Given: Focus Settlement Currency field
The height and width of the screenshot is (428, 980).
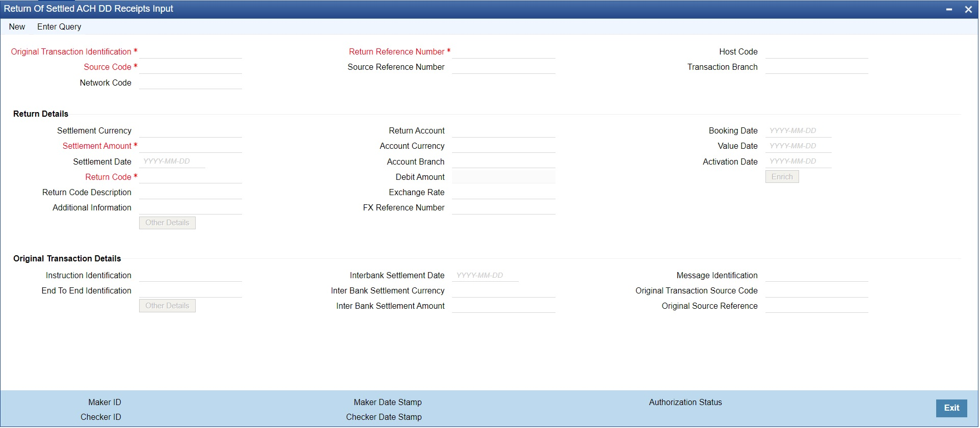Looking at the screenshot, I should click(x=191, y=131).
